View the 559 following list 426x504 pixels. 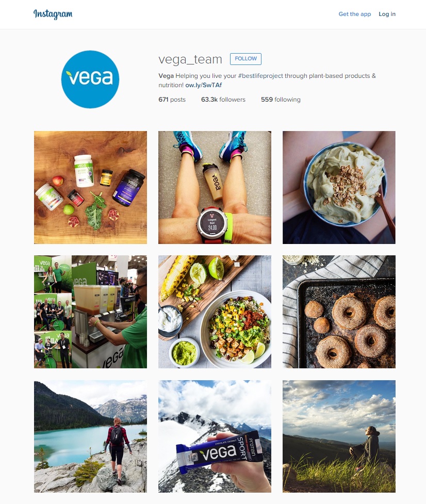click(x=281, y=100)
